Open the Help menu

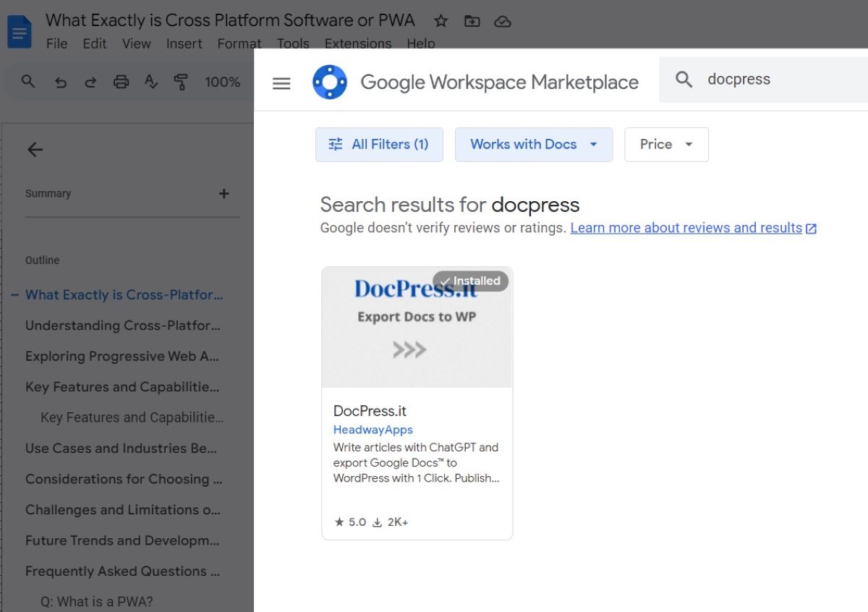[421, 43]
